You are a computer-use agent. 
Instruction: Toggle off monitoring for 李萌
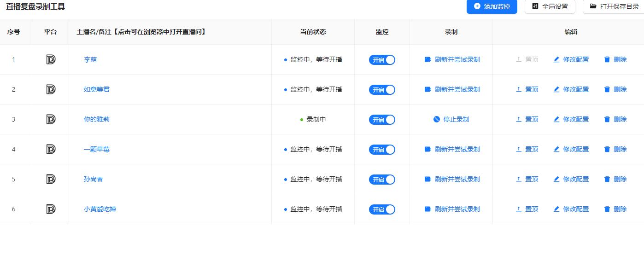382,60
